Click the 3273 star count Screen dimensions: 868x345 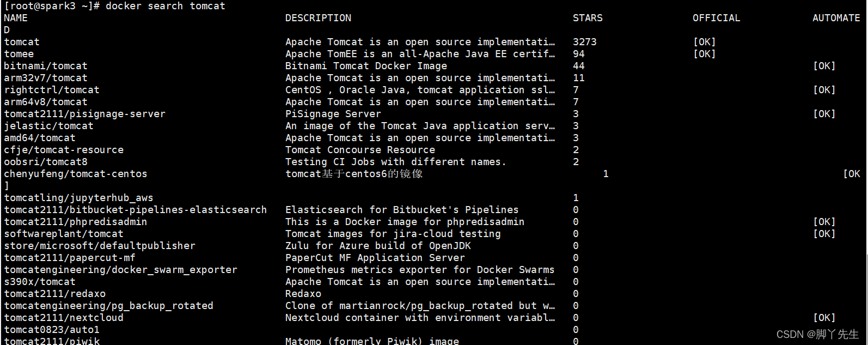tap(584, 42)
